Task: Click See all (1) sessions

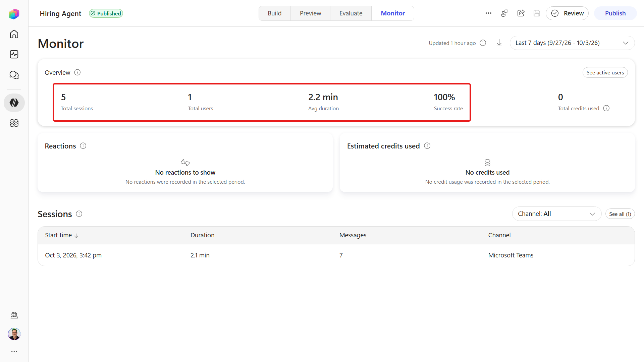Action: click(x=620, y=214)
